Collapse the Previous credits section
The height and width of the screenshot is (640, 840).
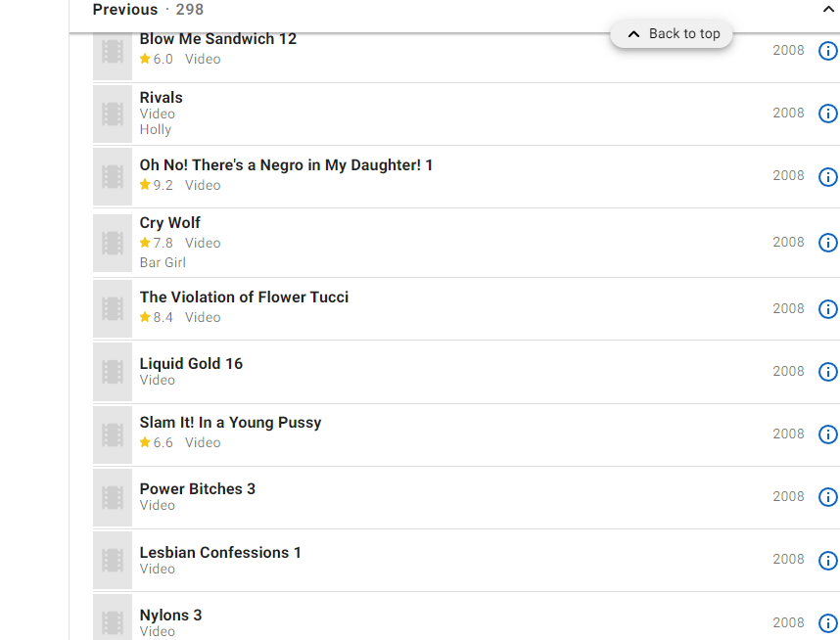coord(829,10)
